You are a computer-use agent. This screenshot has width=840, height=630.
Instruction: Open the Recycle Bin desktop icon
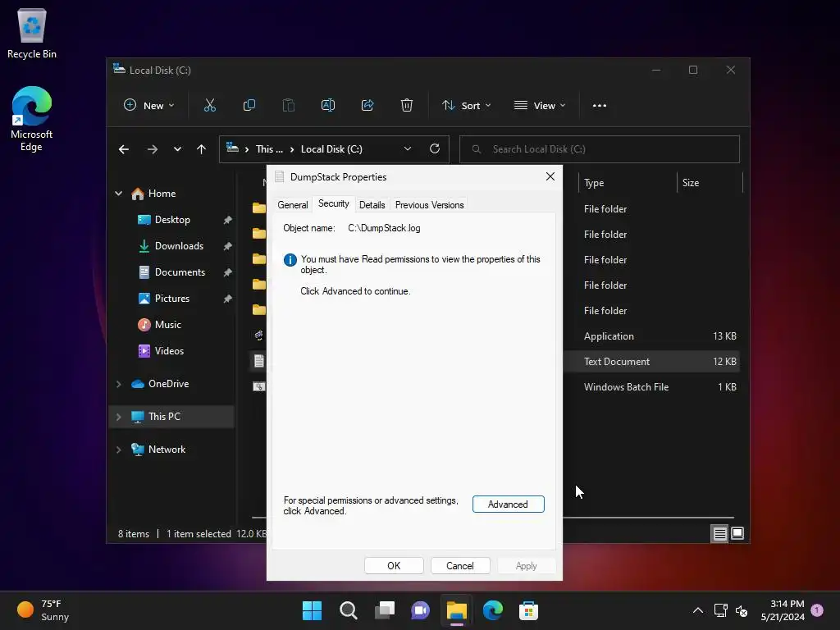tap(32, 33)
